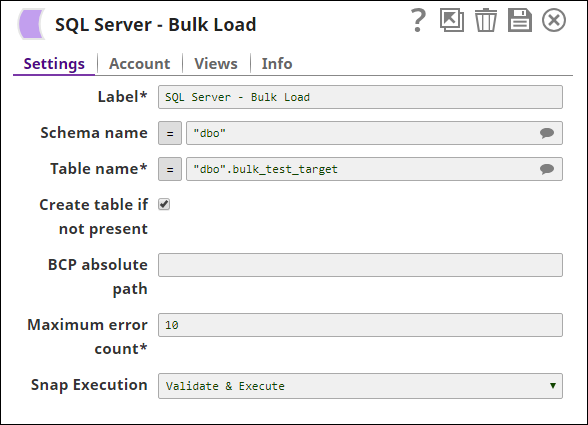Switch to the Settings tab
The image size is (588, 425).
click(54, 64)
